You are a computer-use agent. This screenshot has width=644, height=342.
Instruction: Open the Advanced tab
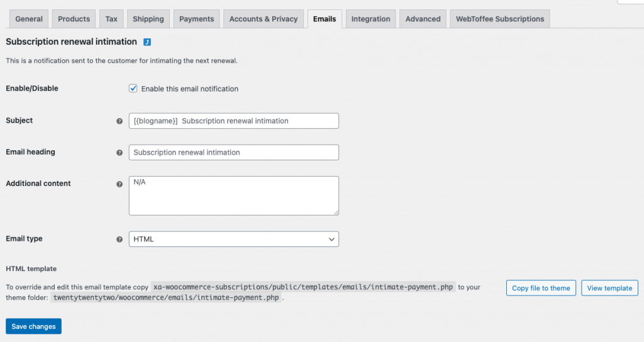pyautogui.click(x=423, y=19)
